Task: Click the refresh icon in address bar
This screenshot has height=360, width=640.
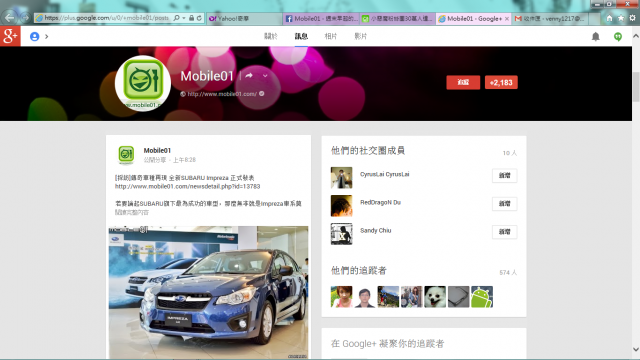Action: click(x=199, y=18)
